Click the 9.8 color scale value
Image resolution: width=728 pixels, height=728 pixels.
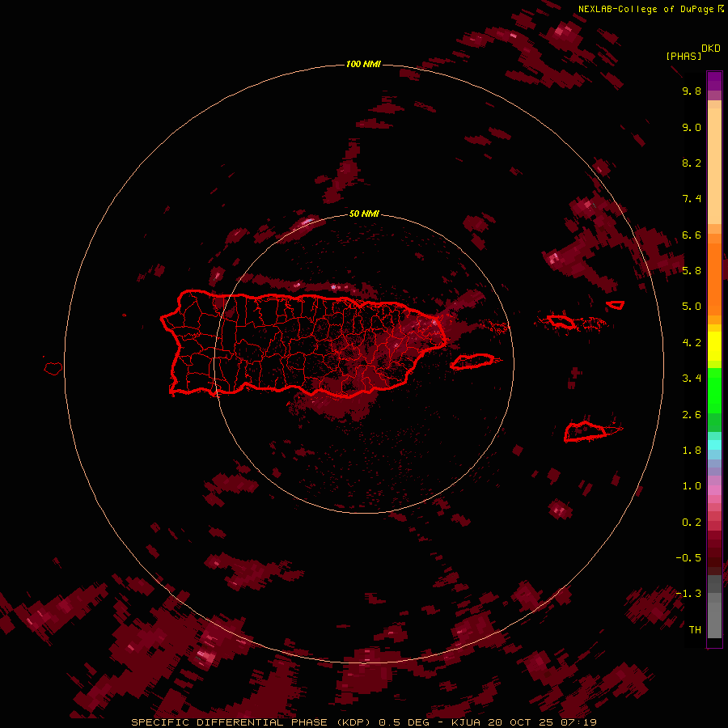(692, 91)
